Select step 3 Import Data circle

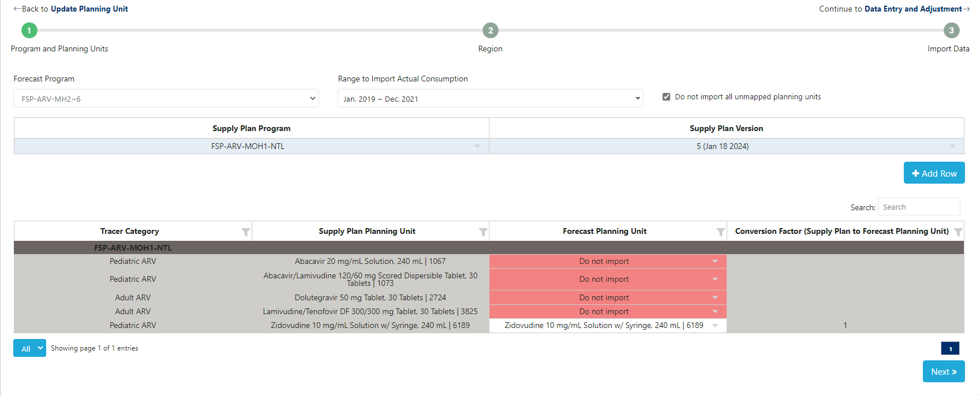(x=952, y=31)
